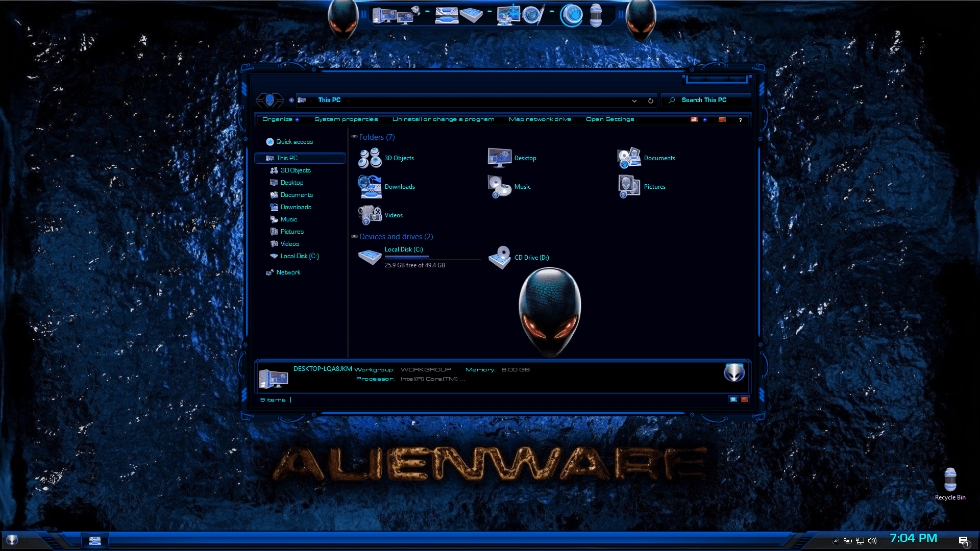
Task: Select Quick access in the navigation pane
Action: [289, 142]
